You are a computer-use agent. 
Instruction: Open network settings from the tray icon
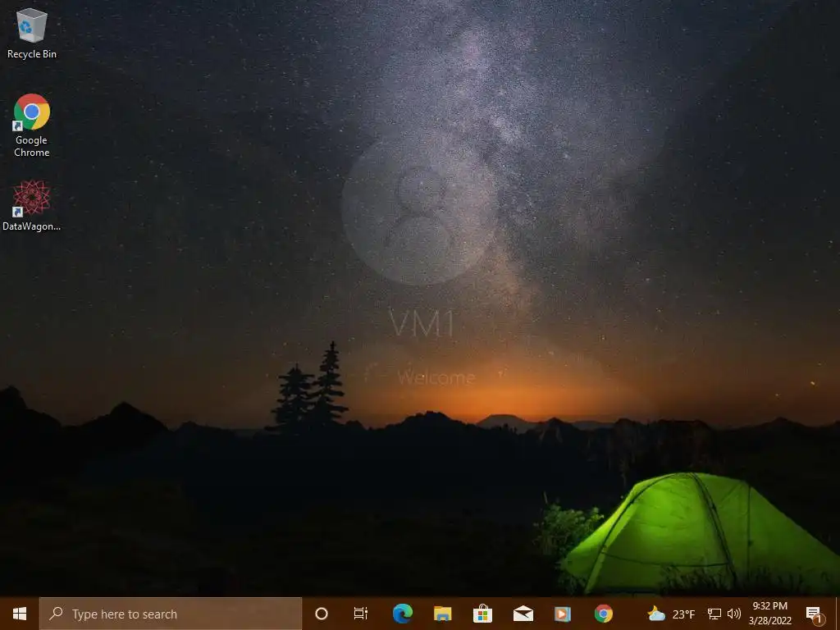(714, 614)
